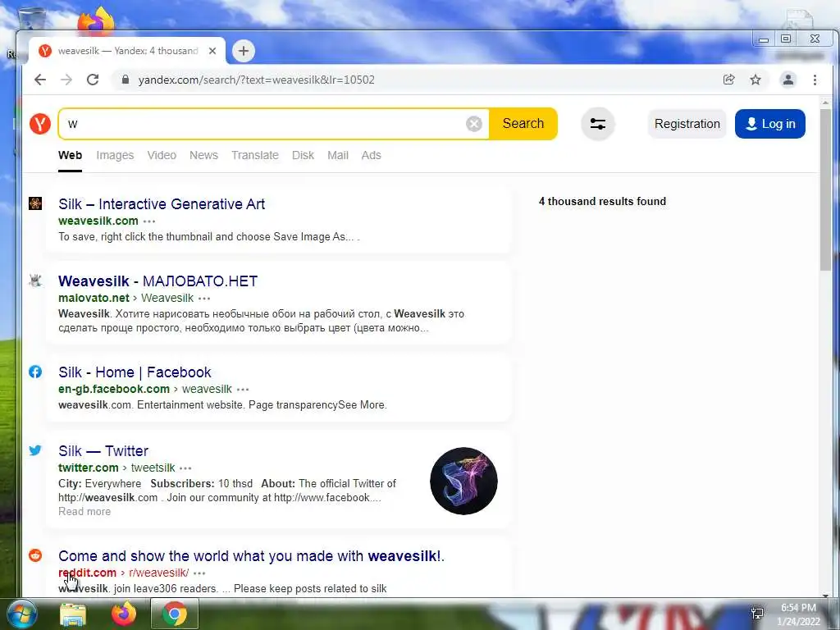Open the Mail tab
The height and width of the screenshot is (630, 840).
338,155
